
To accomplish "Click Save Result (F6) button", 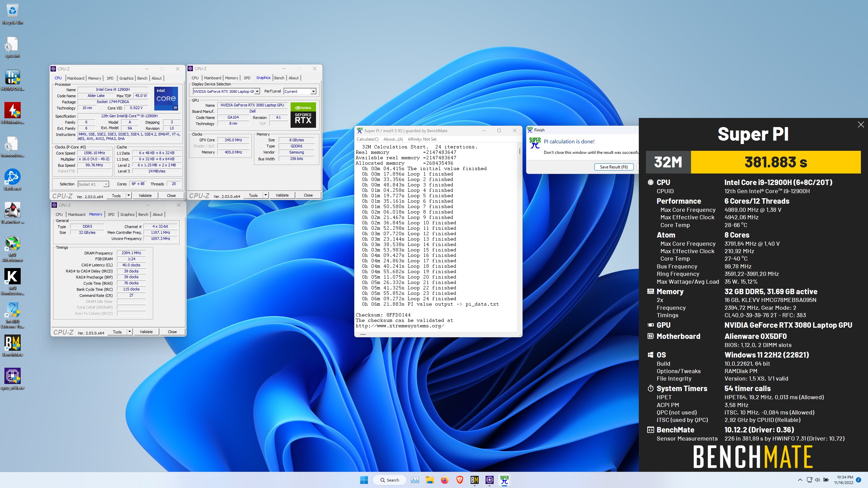I will [x=614, y=167].
